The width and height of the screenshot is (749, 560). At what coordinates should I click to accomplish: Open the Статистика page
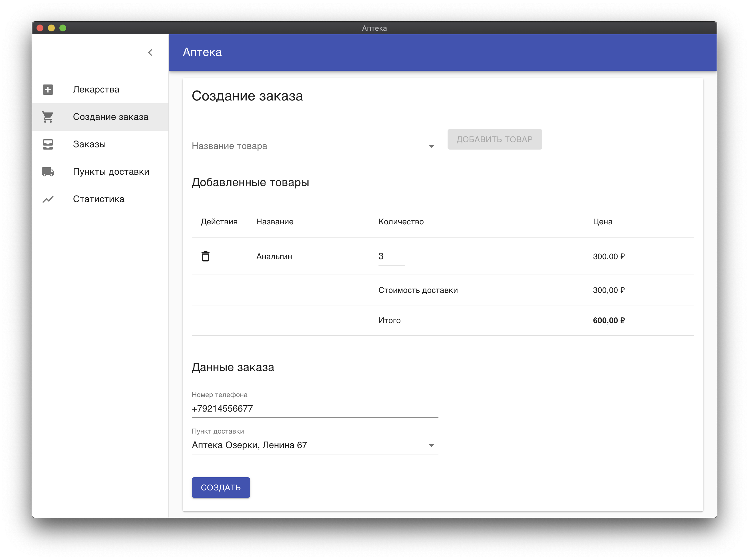point(98,199)
